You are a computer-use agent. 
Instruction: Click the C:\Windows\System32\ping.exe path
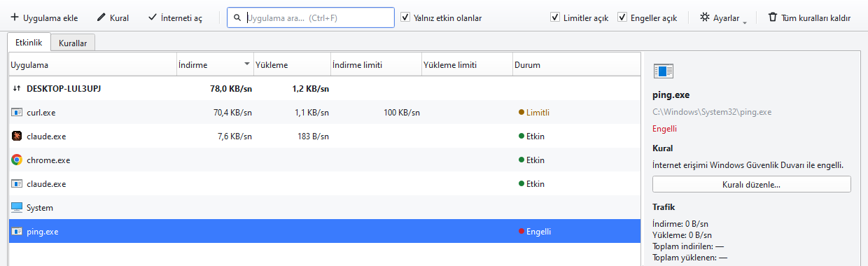(x=712, y=112)
